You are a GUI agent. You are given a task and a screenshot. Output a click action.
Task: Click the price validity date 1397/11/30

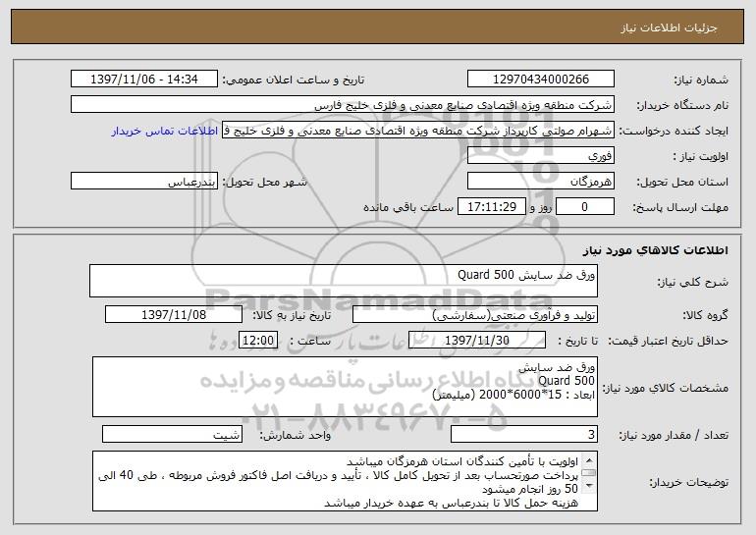(477, 341)
